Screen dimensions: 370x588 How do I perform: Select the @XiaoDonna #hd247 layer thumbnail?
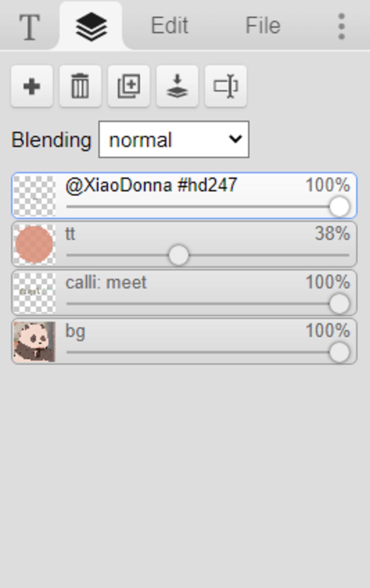click(x=35, y=196)
